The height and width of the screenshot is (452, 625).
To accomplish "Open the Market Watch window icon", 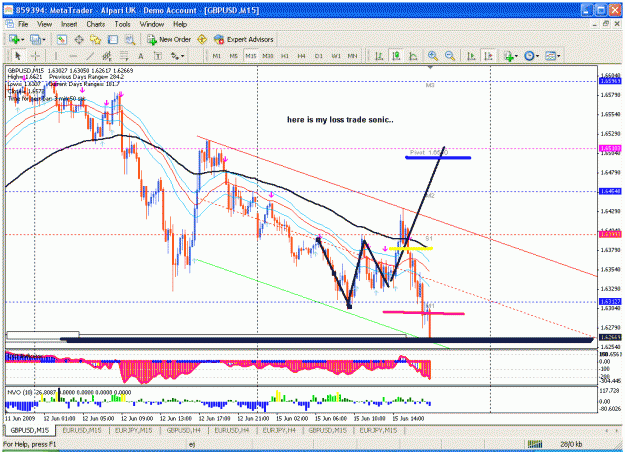I will click(x=62, y=39).
